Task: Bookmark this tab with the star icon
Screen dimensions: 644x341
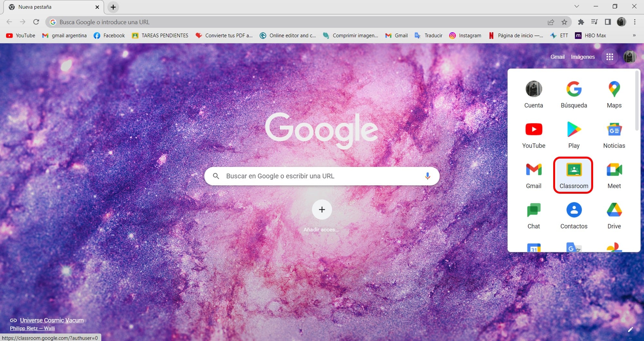Action: (x=564, y=22)
